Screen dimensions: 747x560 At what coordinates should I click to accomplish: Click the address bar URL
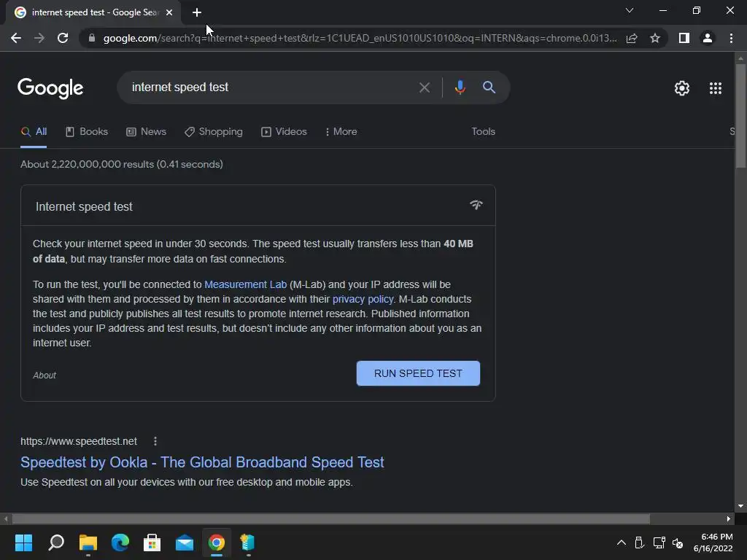click(x=360, y=38)
